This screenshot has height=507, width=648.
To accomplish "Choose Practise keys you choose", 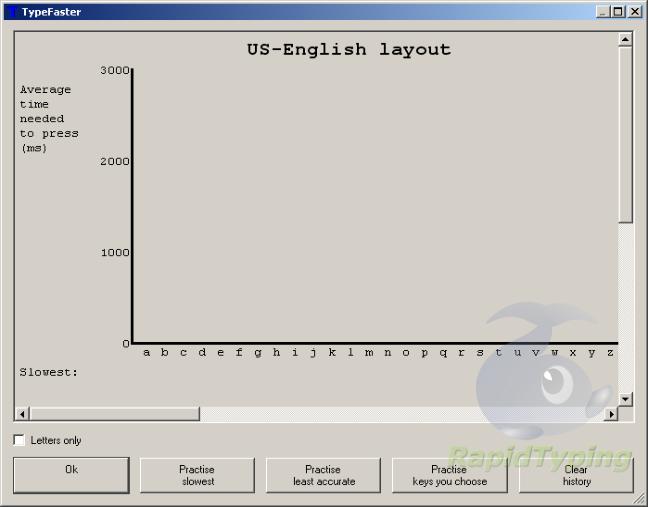I will tap(450, 475).
